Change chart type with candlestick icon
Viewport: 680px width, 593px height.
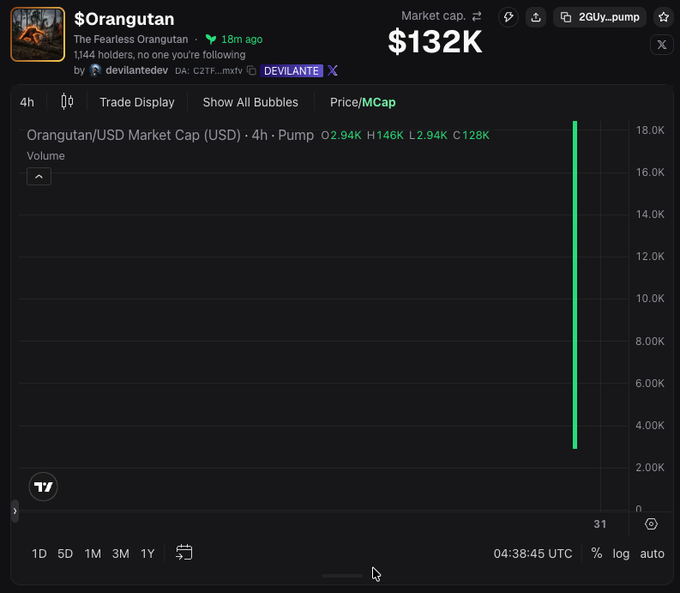(x=67, y=102)
